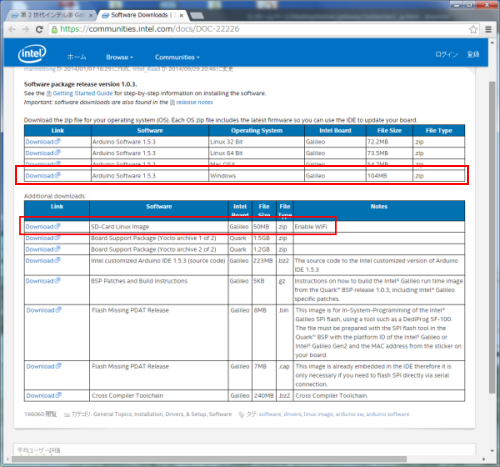Open the release notes link
This screenshot has height=467, width=500.
coord(194,102)
